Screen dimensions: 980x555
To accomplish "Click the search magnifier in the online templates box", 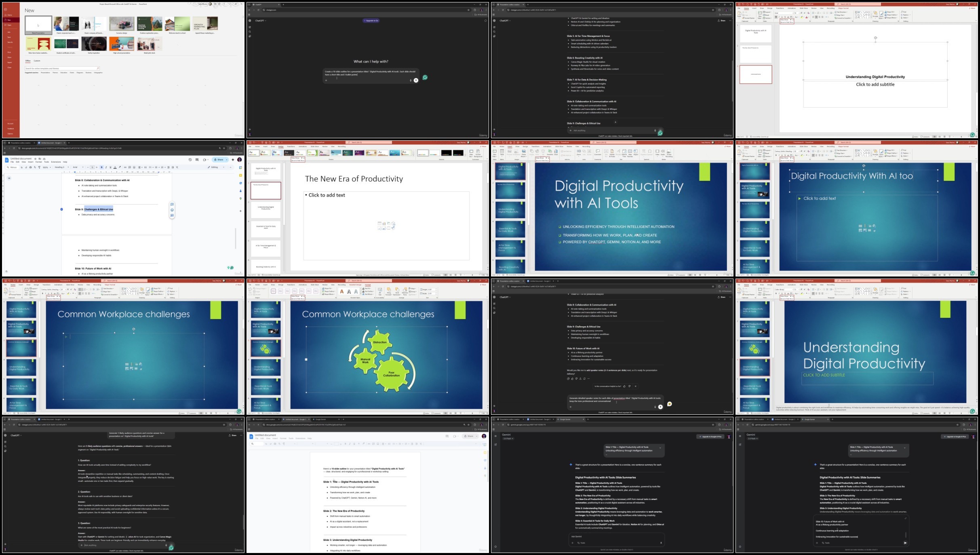I will (97, 68).
